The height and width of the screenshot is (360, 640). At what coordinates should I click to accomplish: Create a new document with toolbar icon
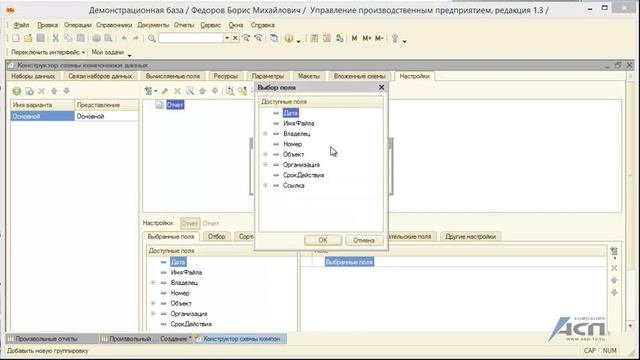click(x=16, y=38)
